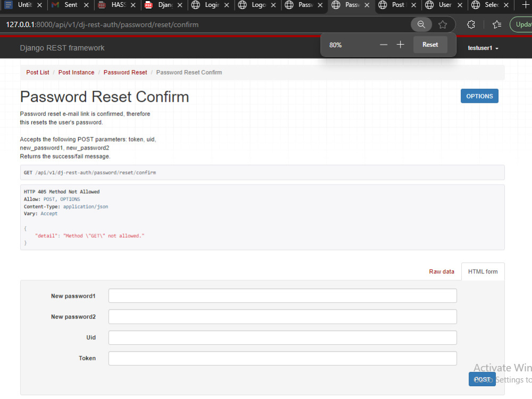This screenshot has width=532, height=399.
Task: Go to Post Instance breadcrumb
Action: point(76,72)
